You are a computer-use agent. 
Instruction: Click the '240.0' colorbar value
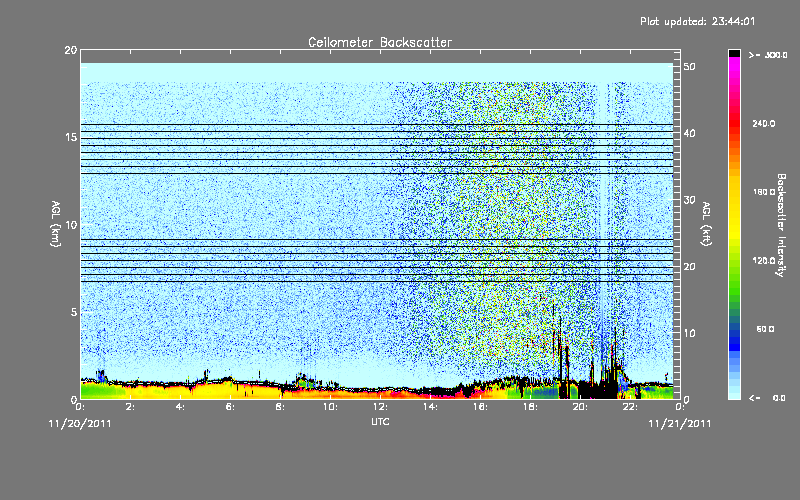[764, 123]
